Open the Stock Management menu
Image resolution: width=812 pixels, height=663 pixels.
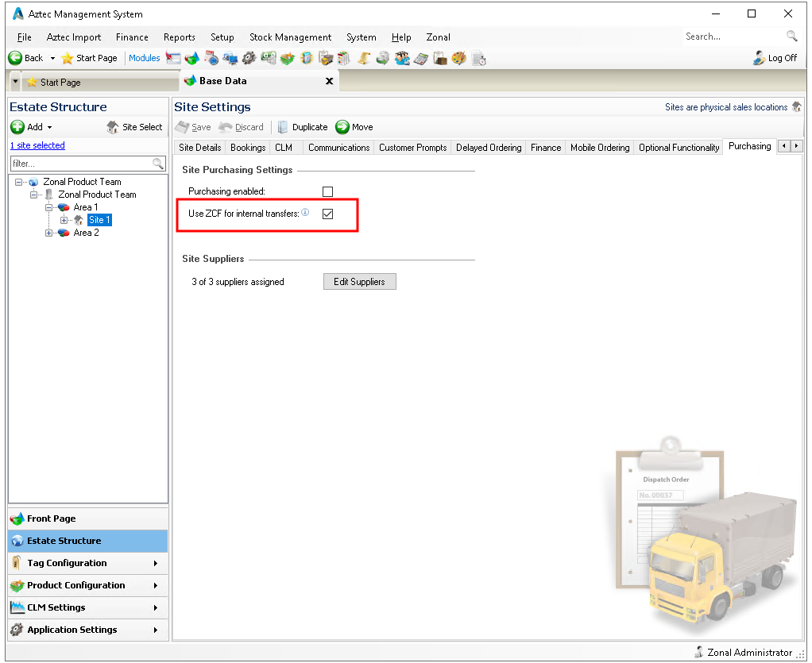tap(290, 37)
